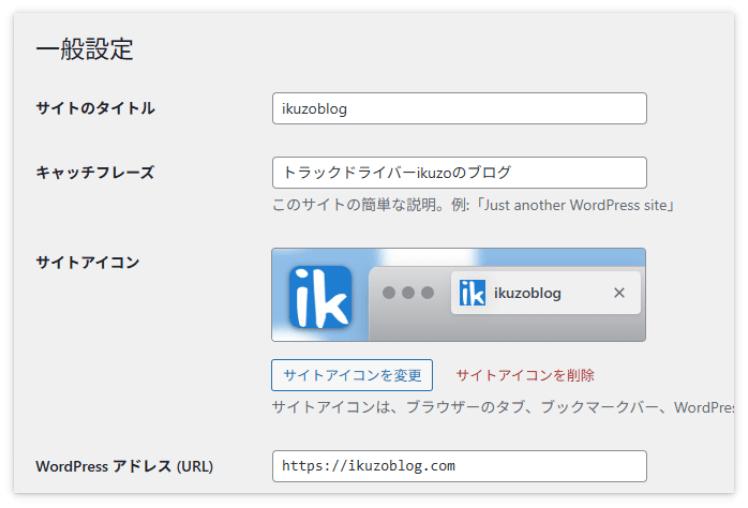Image resolution: width=748 pixels, height=508 pixels.
Task: Click the three dots in browser preview
Action: pos(408,292)
